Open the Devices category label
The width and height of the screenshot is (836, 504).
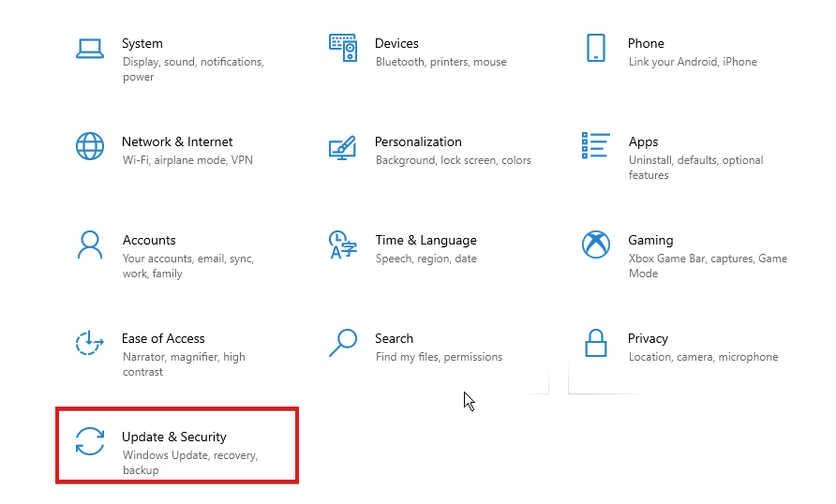coord(396,43)
